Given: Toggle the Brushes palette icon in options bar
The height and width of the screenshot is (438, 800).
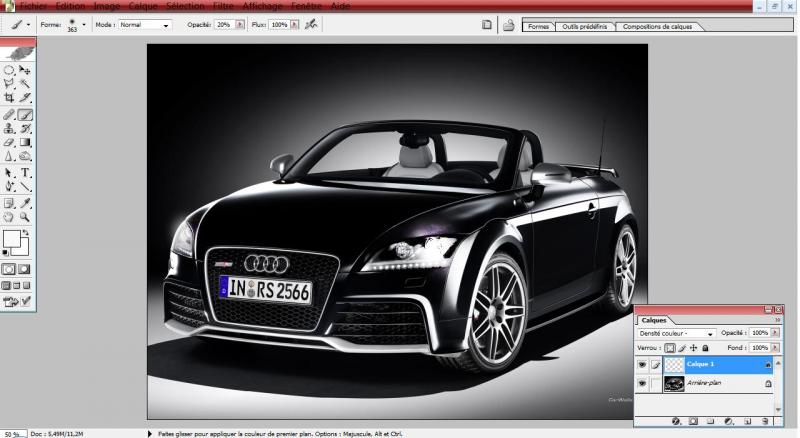Looking at the screenshot, I should pyautogui.click(x=487, y=25).
